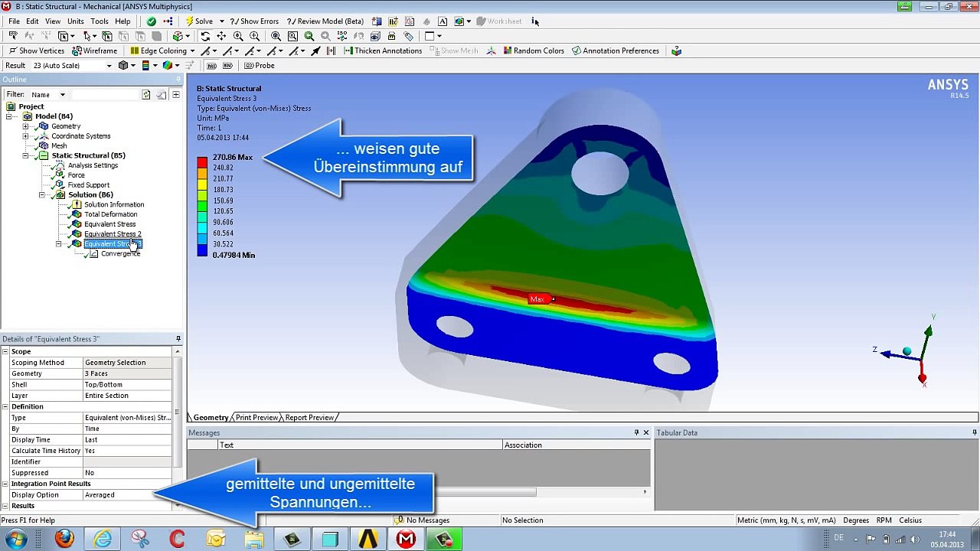
Task: Switch to the Report Preview tab
Action: pos(309,417)
